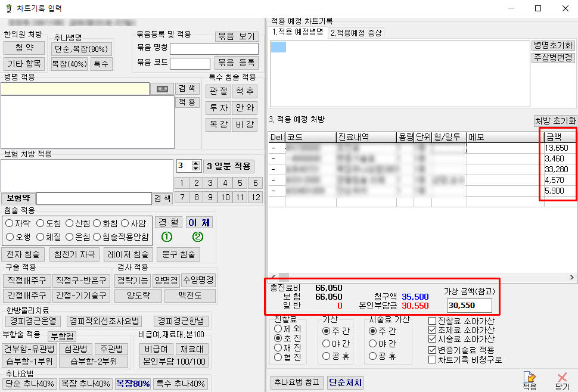Image resolution: width=578 pixels, height=392 pixels.
Task: Decrease the days stepper value
Action: (x=196, y=169)
